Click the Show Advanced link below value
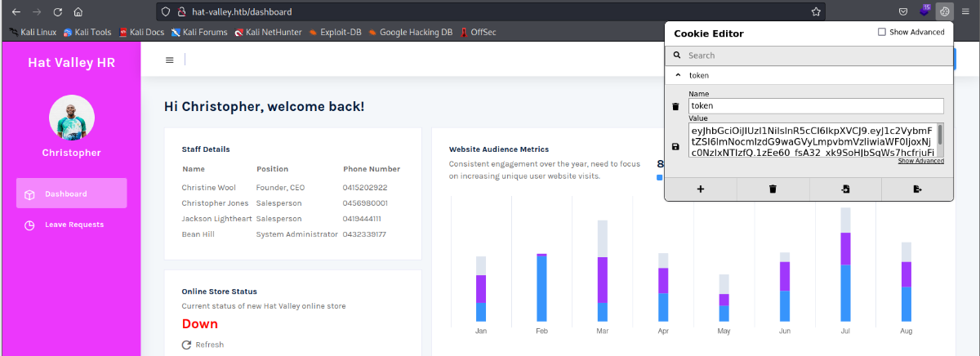This screenshot has height=356, width=980. [x=920, y=161]
